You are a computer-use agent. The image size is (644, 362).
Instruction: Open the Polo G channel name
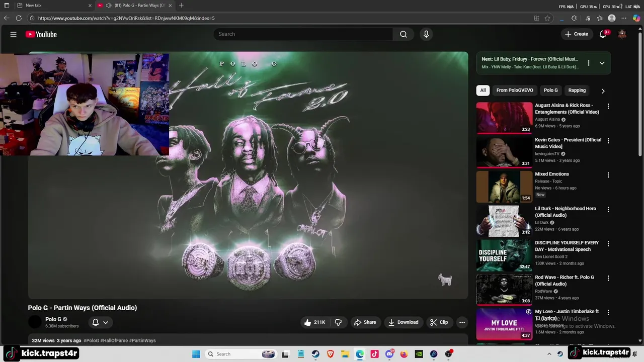[53, 319]
